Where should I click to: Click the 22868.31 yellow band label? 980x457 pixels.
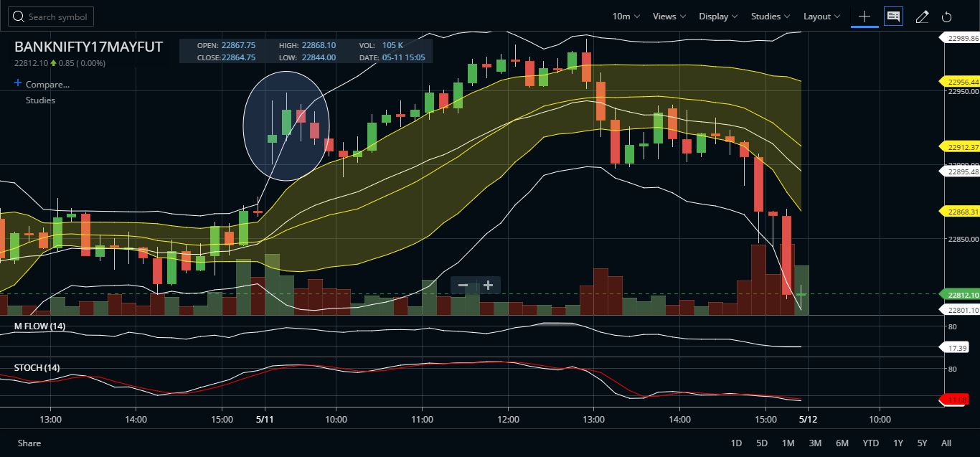pos(959,212)
